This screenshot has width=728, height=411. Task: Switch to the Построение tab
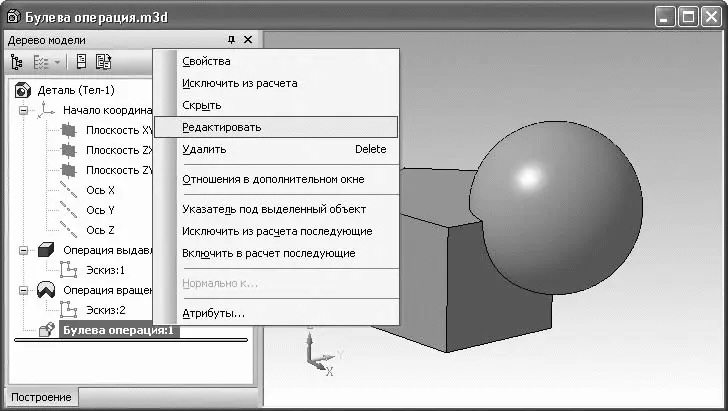coord(41,397)
